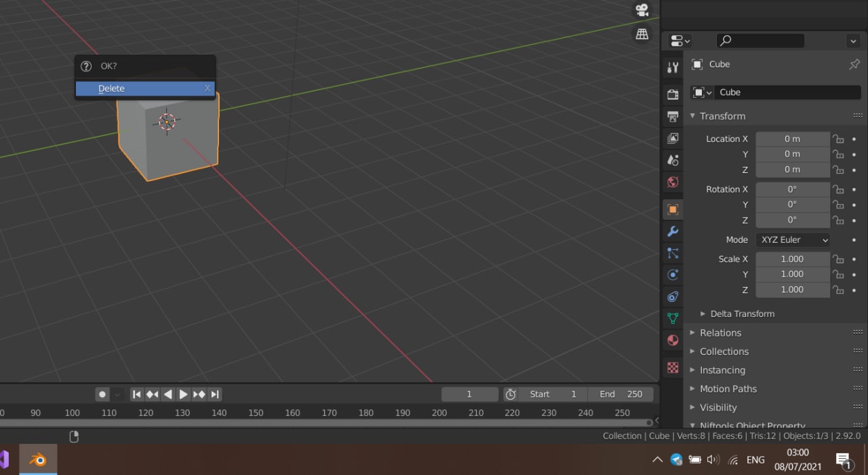Animate rotation Mode via the keyframe dot
This screenshot has height=475, width=868.
(x=854, y=240)
